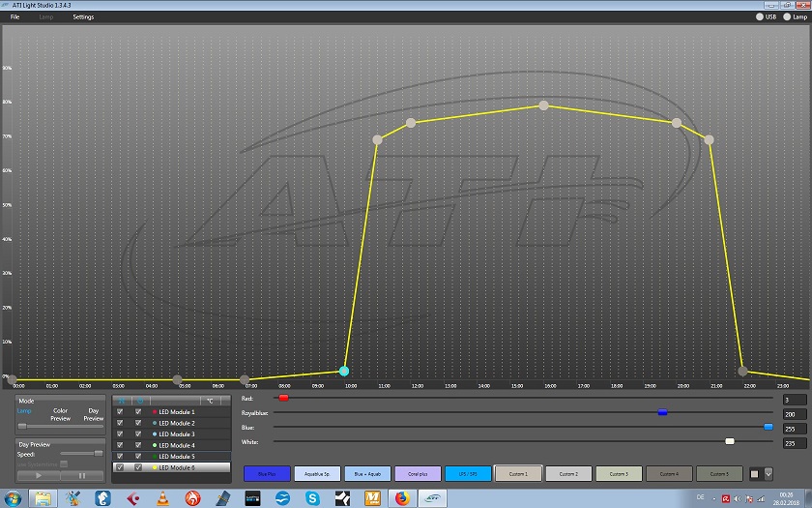Select the USB connection radio button
This screenshot has width=812, height=508.
(x=758, y=17)
